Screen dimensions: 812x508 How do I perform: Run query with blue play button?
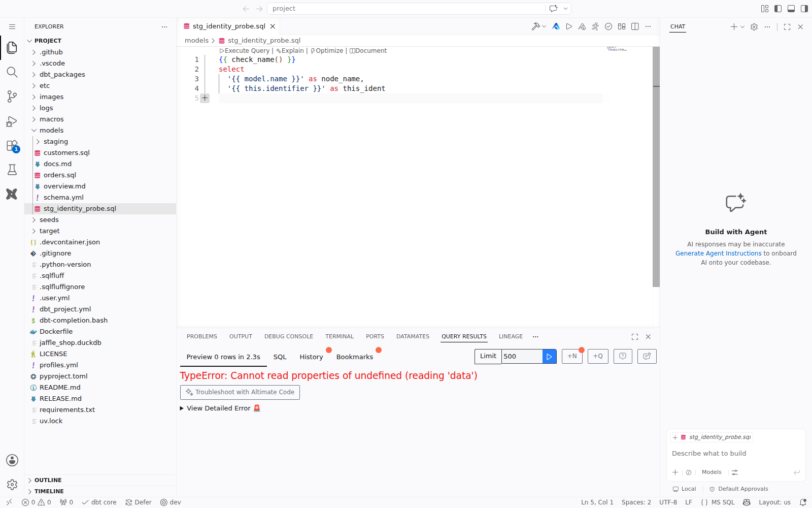549,357
